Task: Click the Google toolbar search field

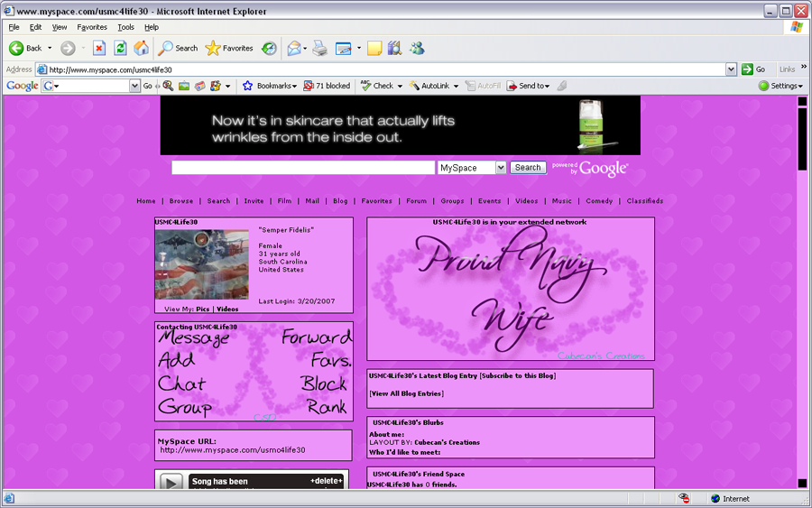Action: 90,86
